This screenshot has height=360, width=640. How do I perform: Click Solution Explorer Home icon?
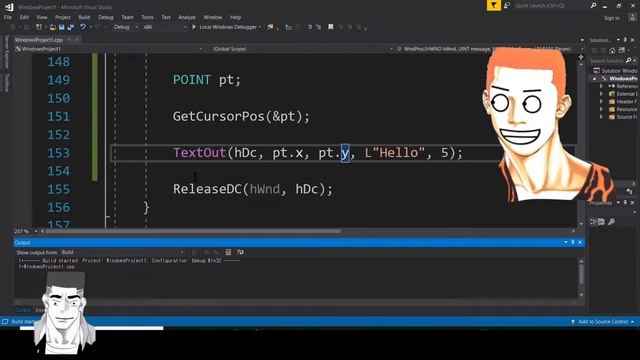[x=612, y=50]
